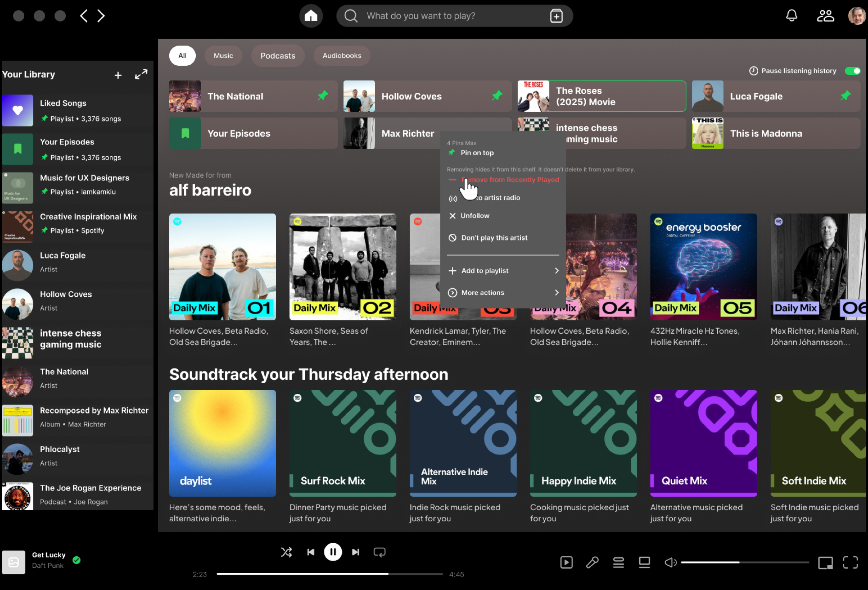Expand Your Library with arrows icon
The width and height of the screenshot is (868, 590).
pyautogui.click(x=141, y=74)
